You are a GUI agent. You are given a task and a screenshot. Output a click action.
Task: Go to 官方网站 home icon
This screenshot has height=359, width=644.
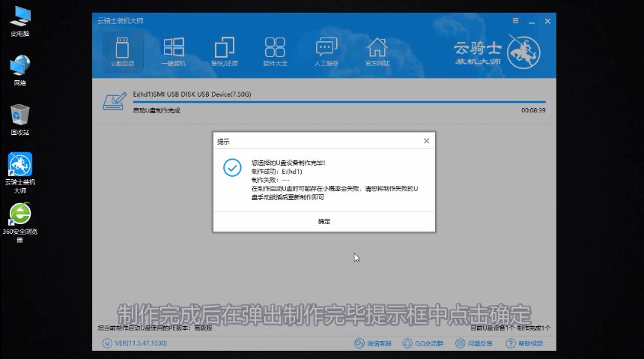[377, 52]
